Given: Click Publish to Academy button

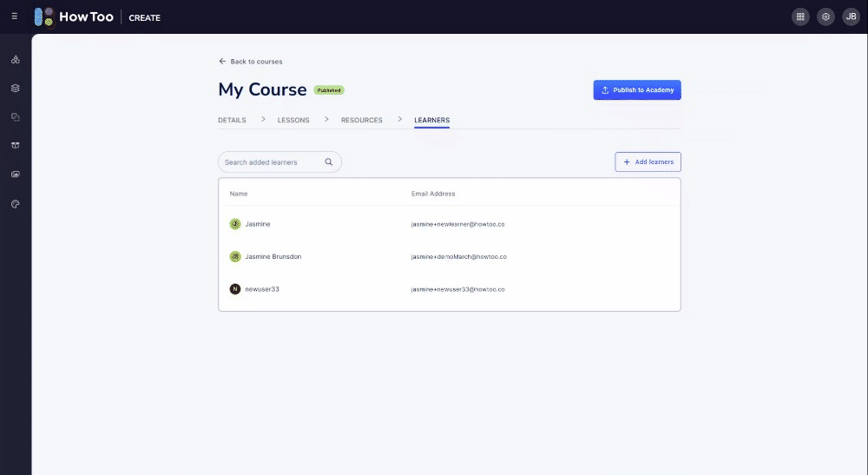Looking at the screenshot, I should click(637, 90).
